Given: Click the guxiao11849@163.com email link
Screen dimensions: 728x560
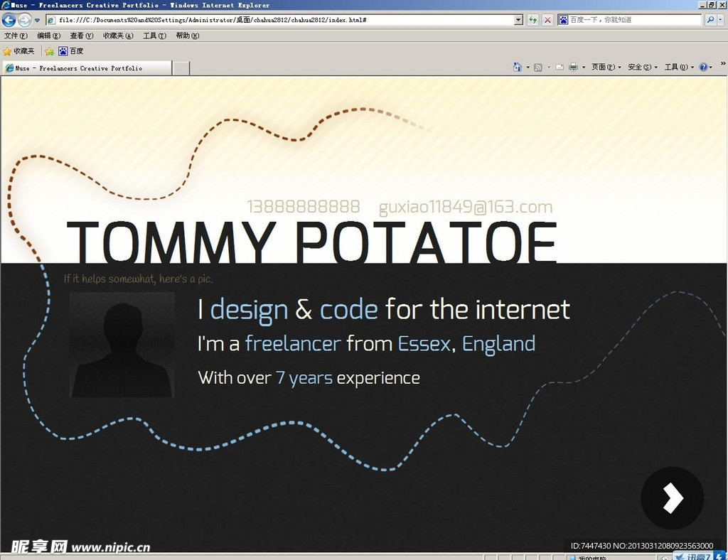Looking at the screenshot, I should click(466, 207).
